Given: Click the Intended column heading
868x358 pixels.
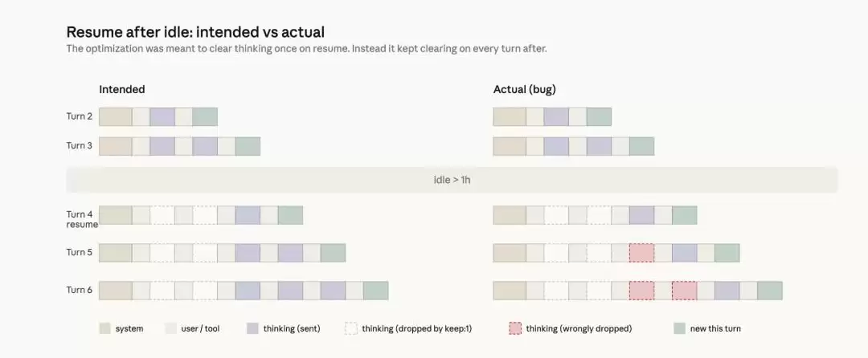Looking at the screenshot, I should 122,89.
